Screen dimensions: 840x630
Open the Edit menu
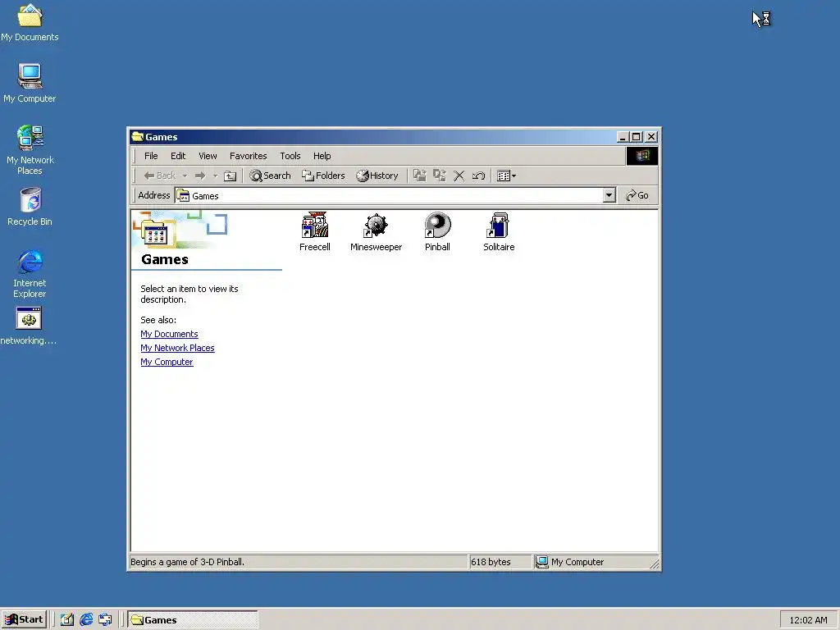178,156
